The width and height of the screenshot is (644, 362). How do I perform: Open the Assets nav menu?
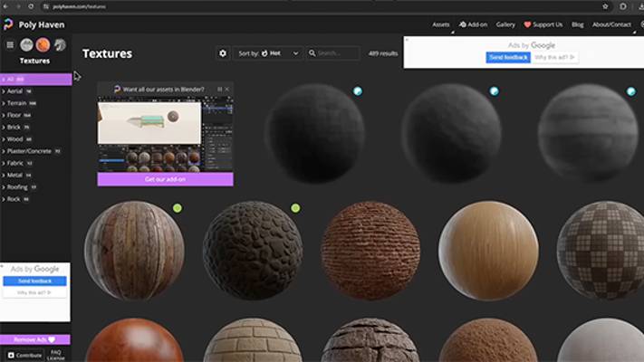coord(441,24)
